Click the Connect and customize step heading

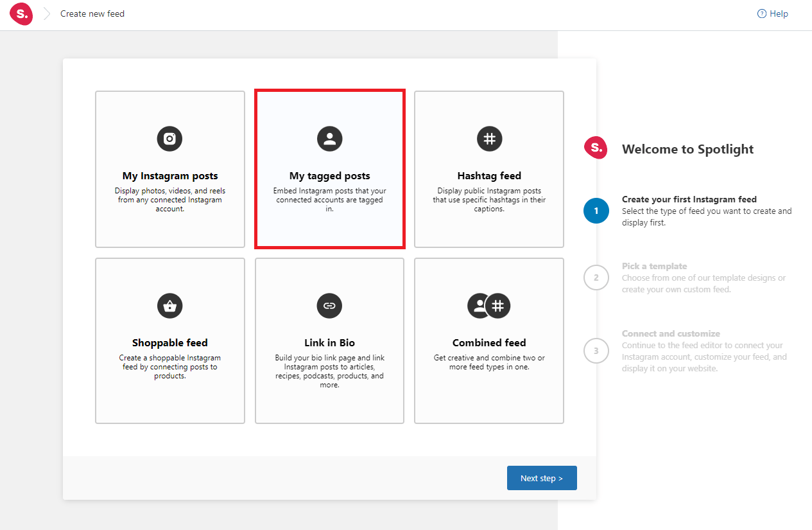pyautogui.click(x=671, y=333)
